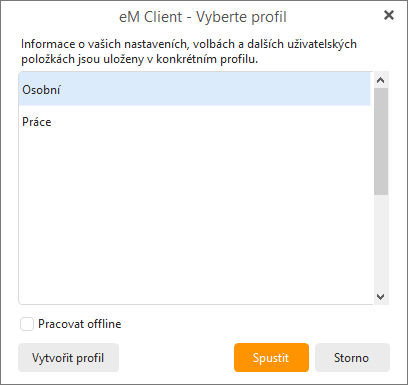408x385 pixels.
Task: Create a new profile via Vytvořit profil
Action: coord(68,358)
